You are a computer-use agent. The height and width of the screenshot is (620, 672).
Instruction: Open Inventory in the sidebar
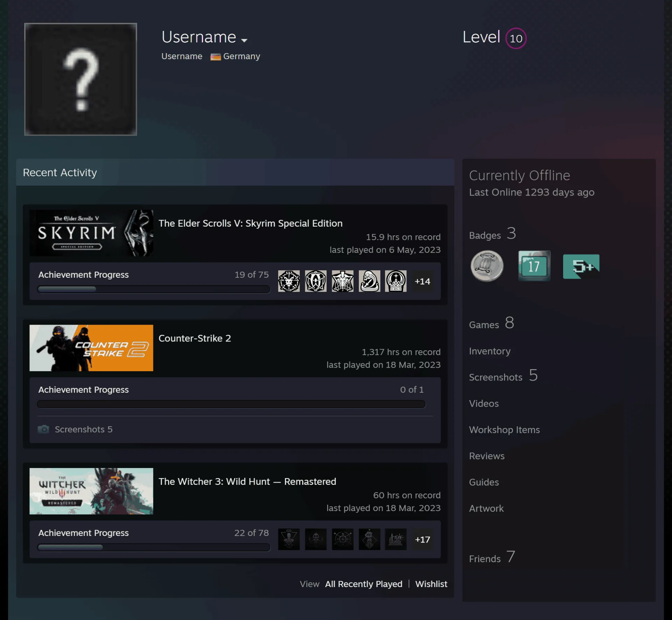[490, 351]
